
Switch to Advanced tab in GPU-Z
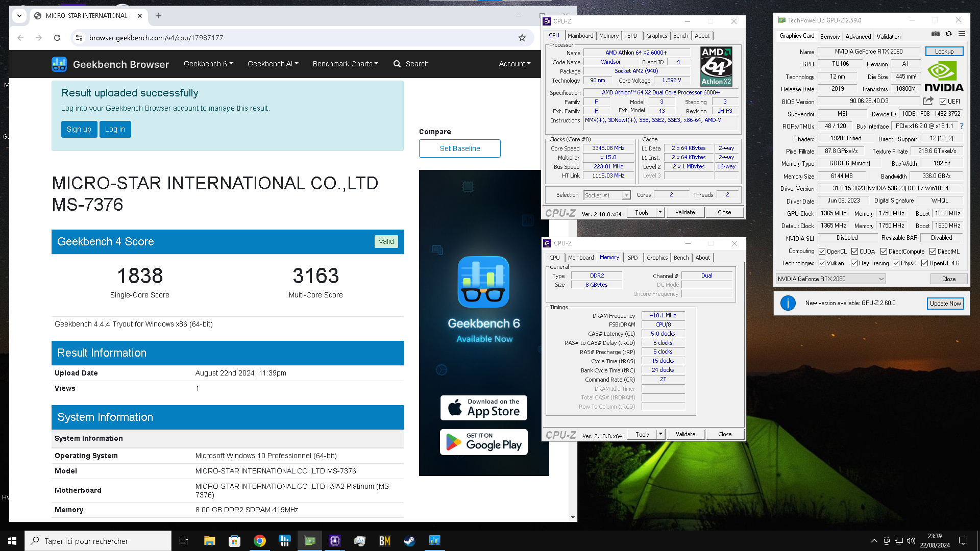click(x=858, y=36)
